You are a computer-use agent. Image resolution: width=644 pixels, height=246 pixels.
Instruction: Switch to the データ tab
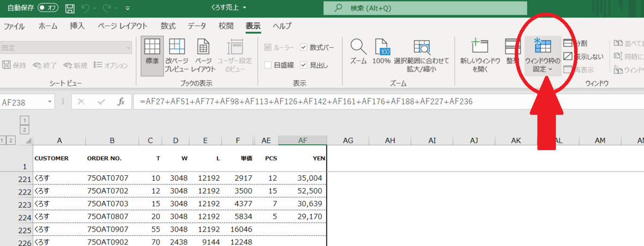[196, 26]
